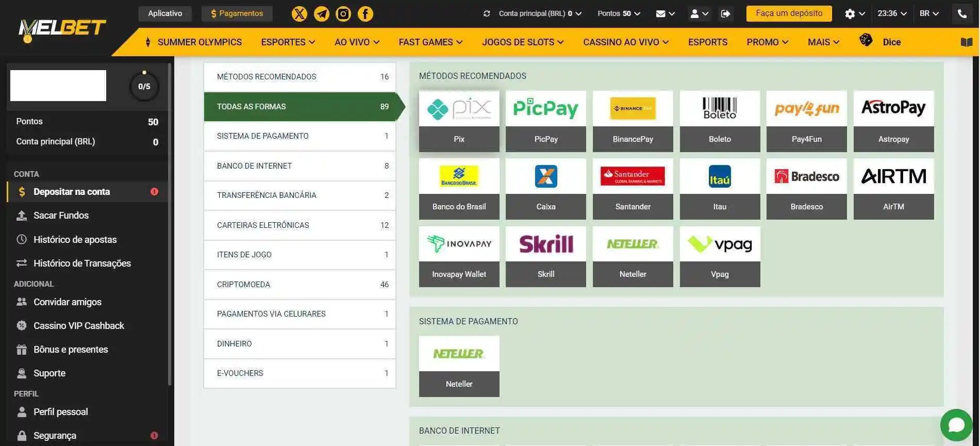Select the BinancePay payment method
Image resolution: width=980 pixels, height=446 pixels.
[x=633, y=121]
